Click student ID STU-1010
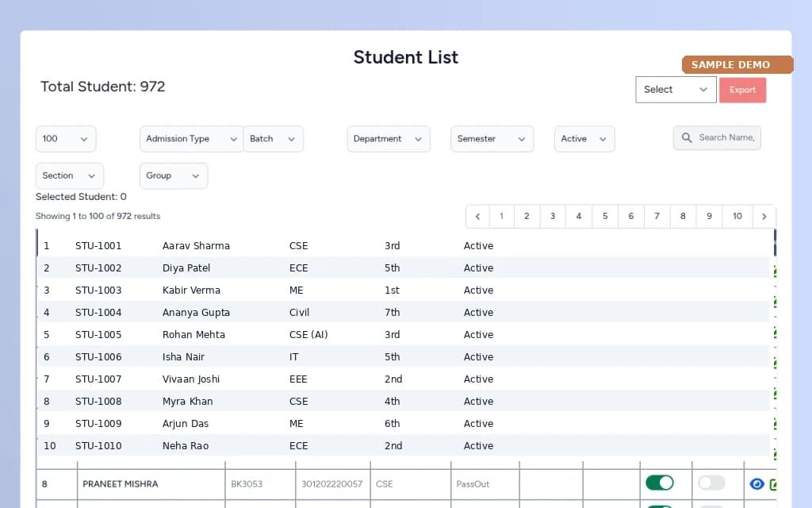The width and height of the screenshot is (812, 508). pos(98,446)
